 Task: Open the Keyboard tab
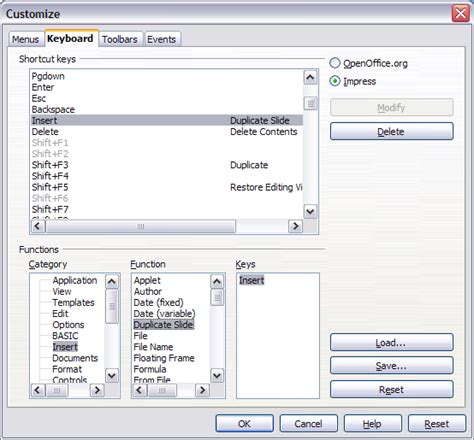70,38
